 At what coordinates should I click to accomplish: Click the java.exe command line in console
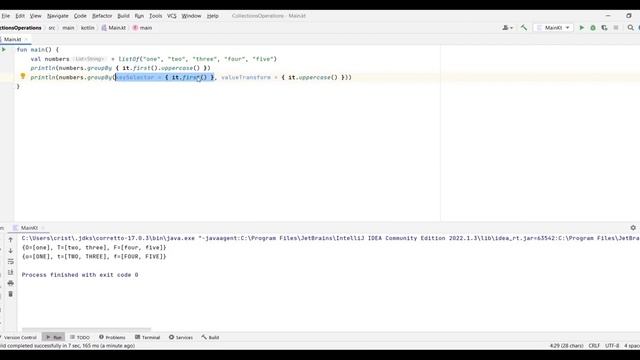click(x=331, y=238)
